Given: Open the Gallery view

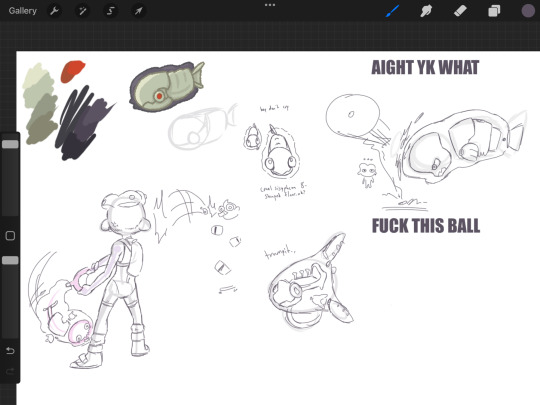Looking at the screenshot, I should click(x=23, y=11).
